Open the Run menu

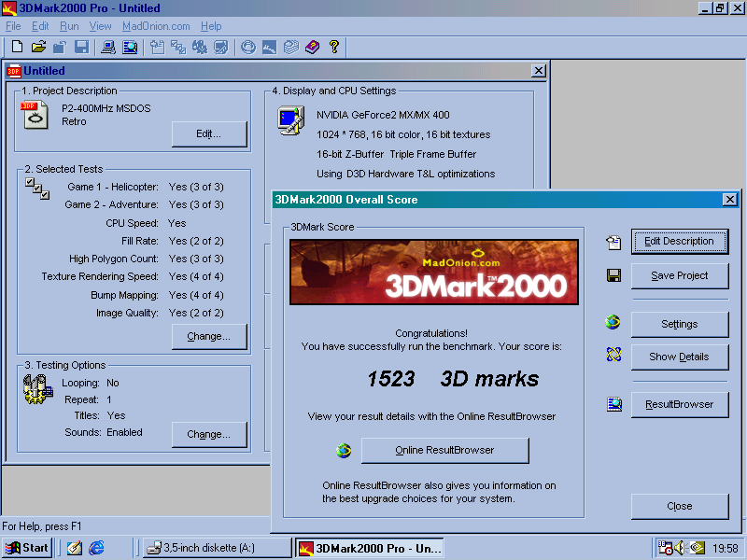point(69,26)
